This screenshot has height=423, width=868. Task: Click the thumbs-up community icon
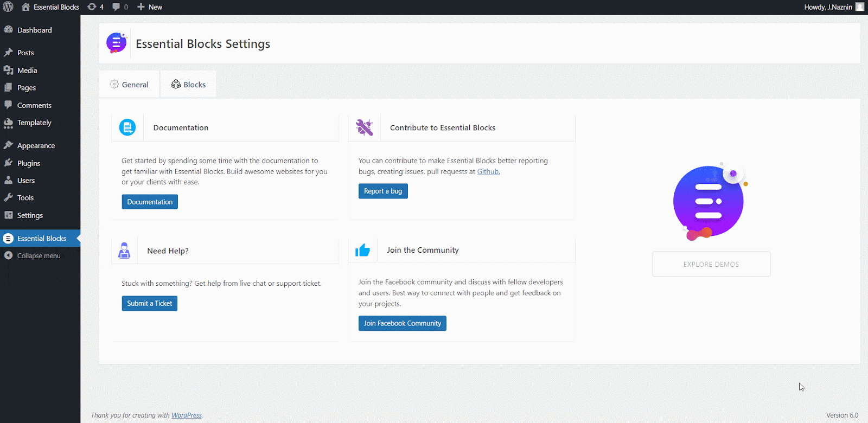362,250
